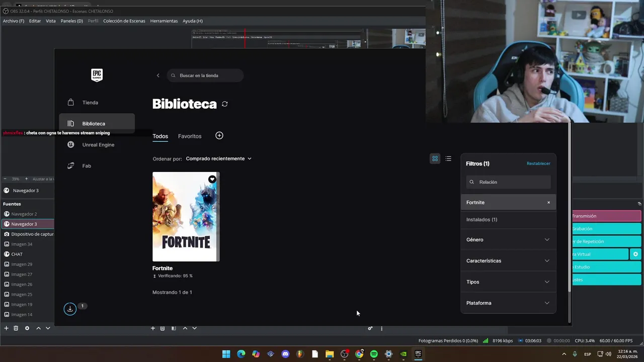
Task: Switch to the Favoritos tab
Action: click(x=190, y=136)
